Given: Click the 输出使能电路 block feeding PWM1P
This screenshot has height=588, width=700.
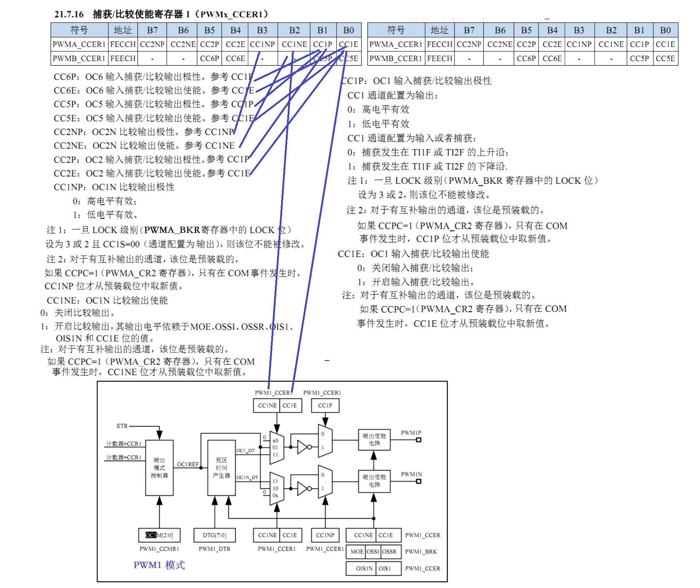Looking at the screenshot, I should pyautogui.click(x=374, y=440).
